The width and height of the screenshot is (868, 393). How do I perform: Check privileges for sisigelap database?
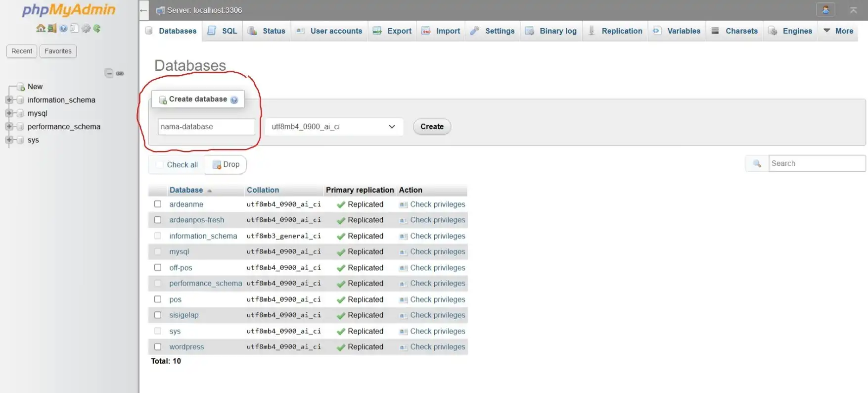tap(438, 315)
